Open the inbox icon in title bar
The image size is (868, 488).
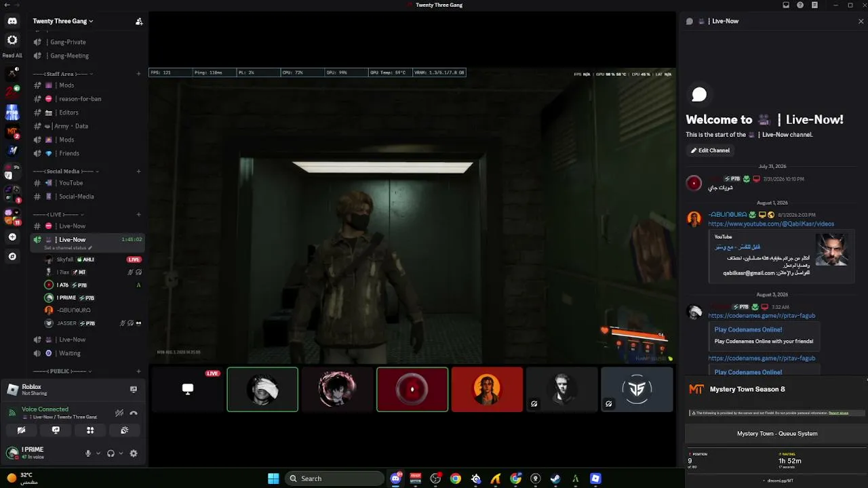pyautogui.click(x=786, y=5)
